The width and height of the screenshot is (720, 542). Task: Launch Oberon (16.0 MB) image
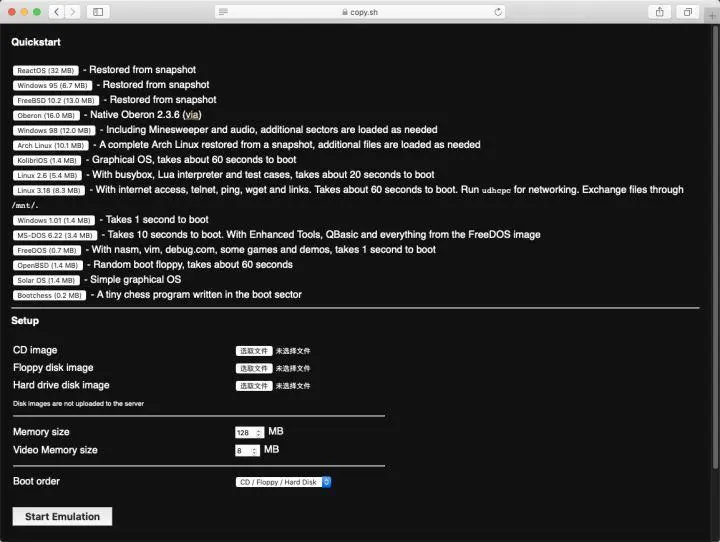(x=46, y=115)
